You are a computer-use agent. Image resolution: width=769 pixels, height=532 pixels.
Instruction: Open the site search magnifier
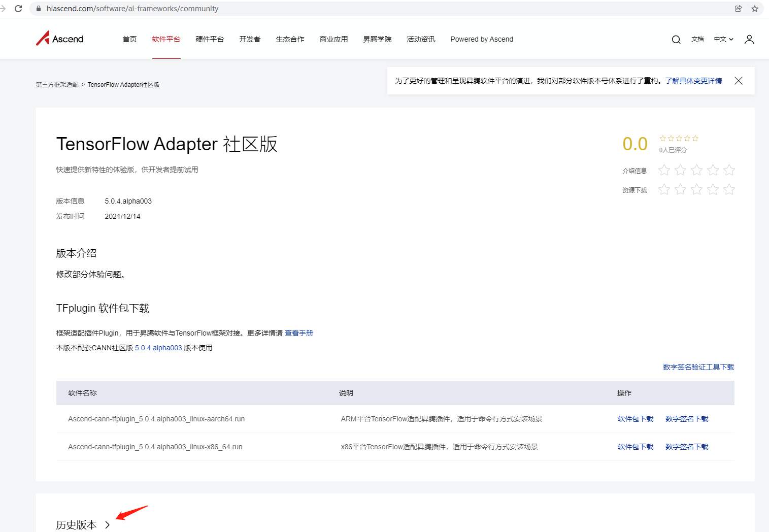coord(676,40)
